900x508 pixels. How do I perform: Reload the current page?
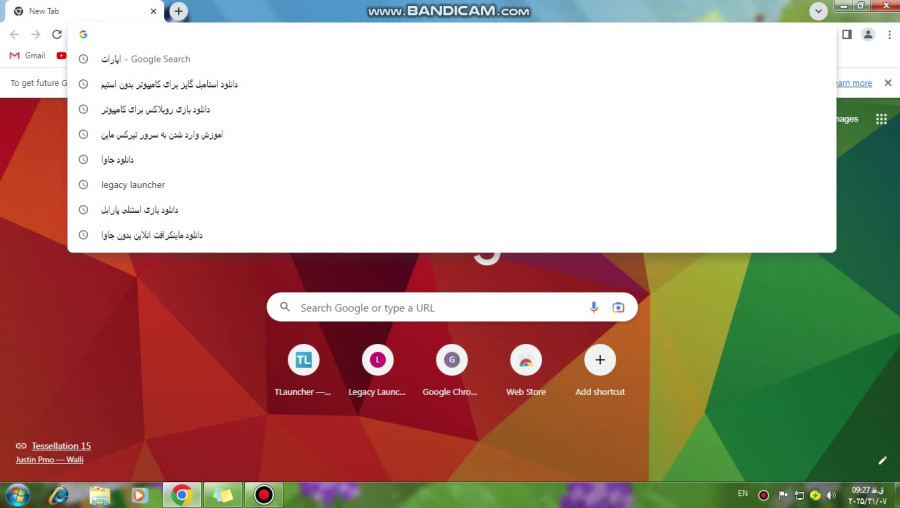[57, 34]
